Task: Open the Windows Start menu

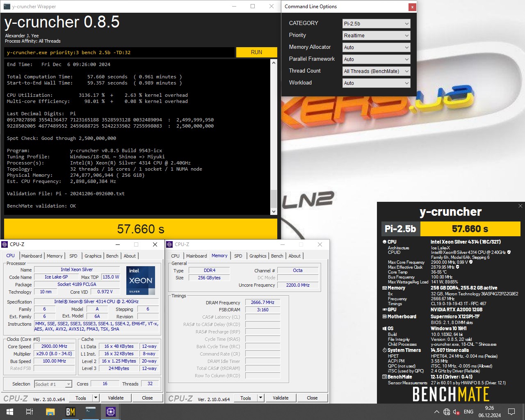Action: [x=10, y=412]
